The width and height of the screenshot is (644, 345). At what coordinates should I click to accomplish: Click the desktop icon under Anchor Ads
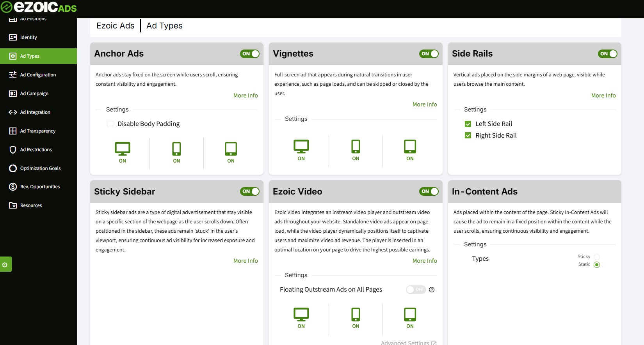click(x=122, y=149)
